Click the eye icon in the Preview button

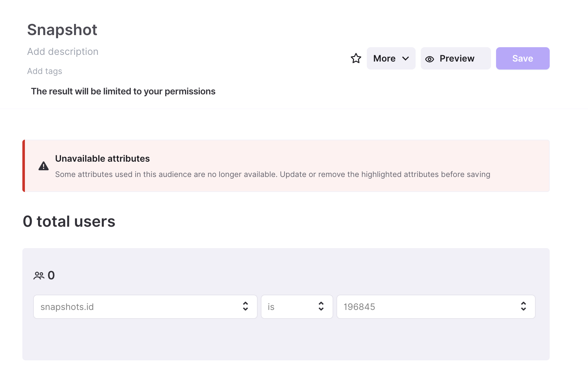[x=429, y=59]
